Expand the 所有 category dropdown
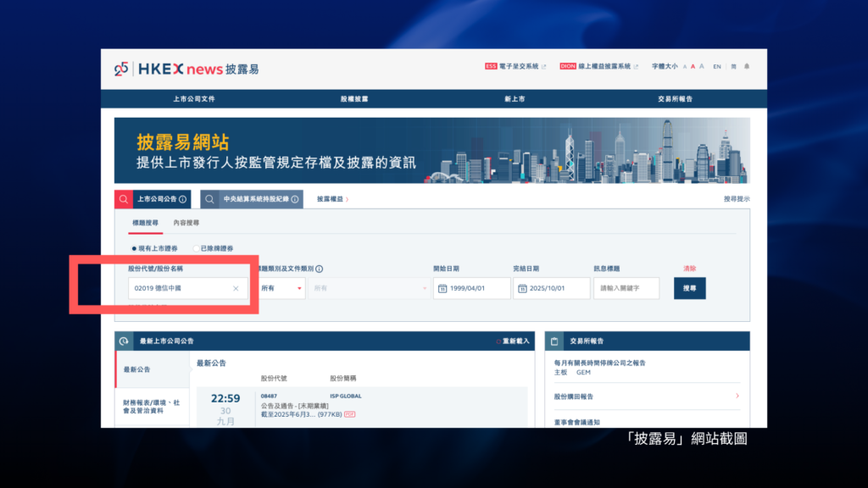Image resolution: width=868 pixels, height=488 pixels. click(x=281, y=289)
